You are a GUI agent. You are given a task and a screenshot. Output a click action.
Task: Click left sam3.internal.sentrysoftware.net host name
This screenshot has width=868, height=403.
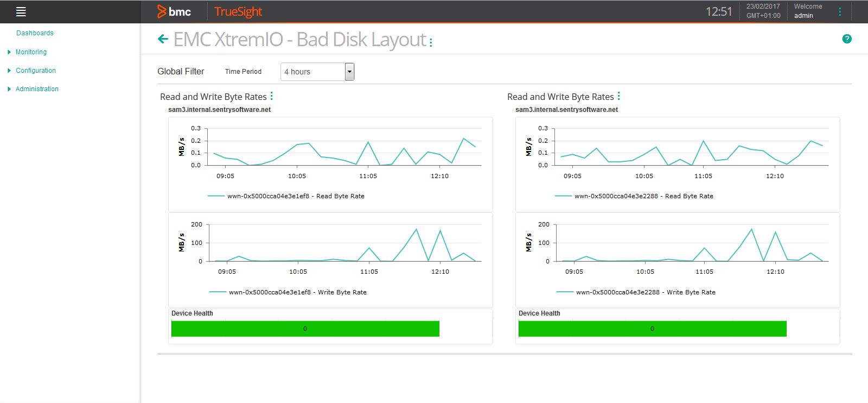click(x=219, y=110)
